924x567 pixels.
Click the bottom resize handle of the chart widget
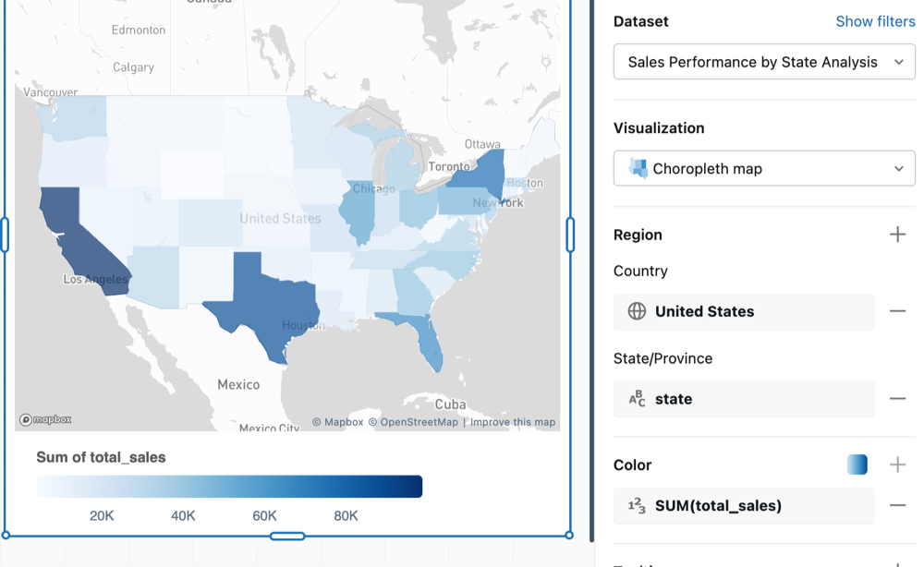point(286,536)
